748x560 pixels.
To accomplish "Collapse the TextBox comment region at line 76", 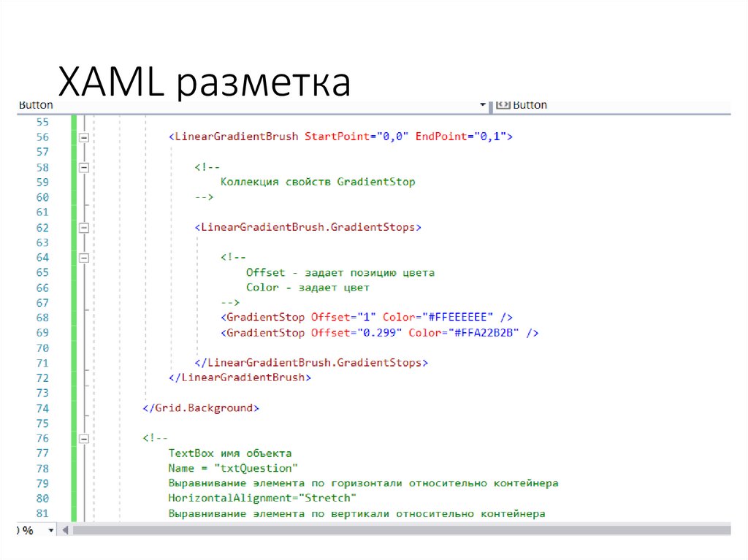I will click(x=85, y=437).
